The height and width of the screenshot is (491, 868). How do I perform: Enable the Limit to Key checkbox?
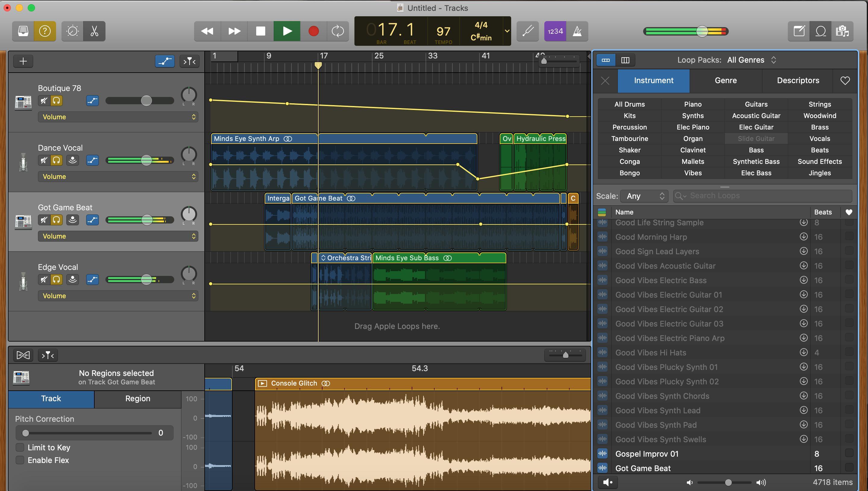[20, 448]
